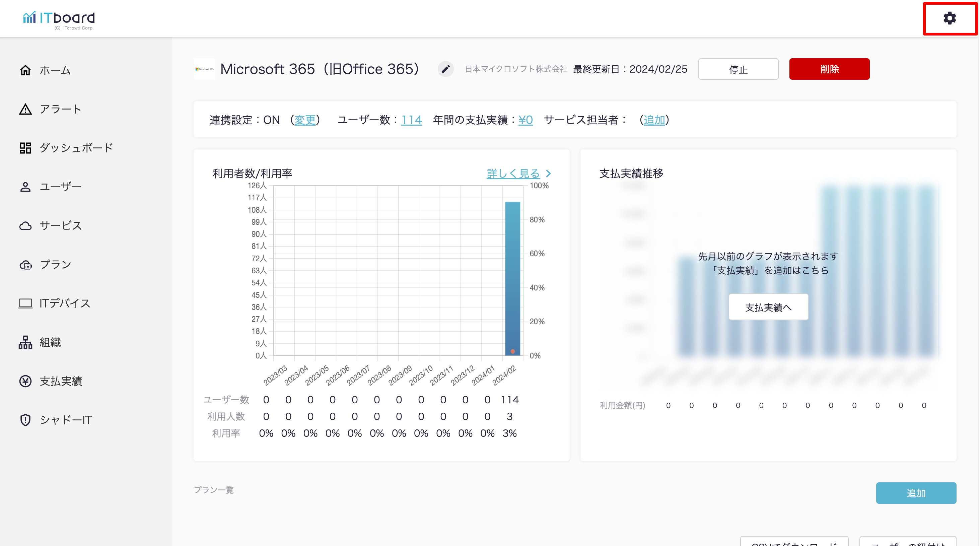
Task: Select the User person icon
Action: point(25,187)
